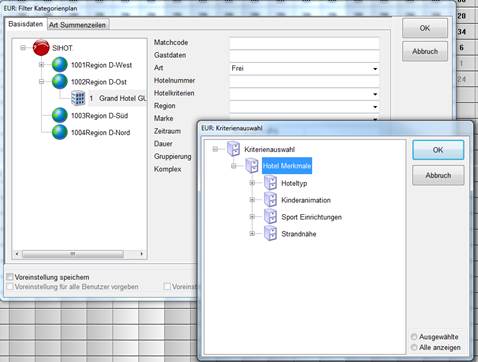This screenshot has width=478, height=362.
Task: Click the globe icon for 1001Region D-West
Action: (60, 65)
